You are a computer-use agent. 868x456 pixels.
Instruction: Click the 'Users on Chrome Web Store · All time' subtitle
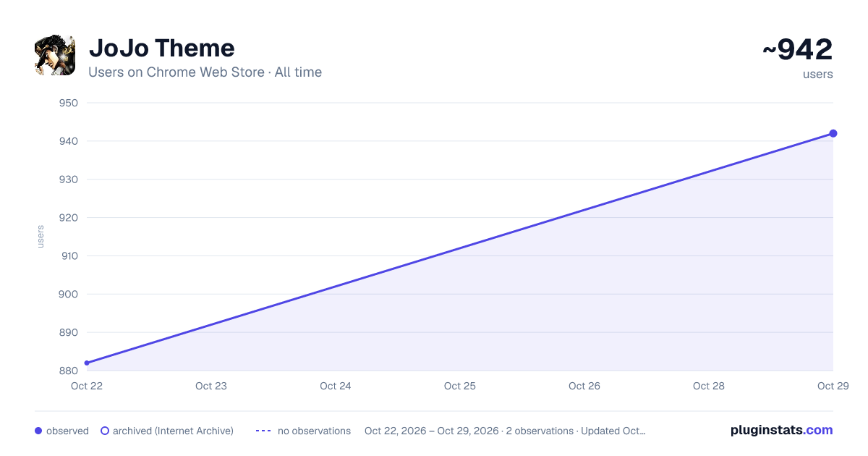pyautogui.click(x=205, y=72)
